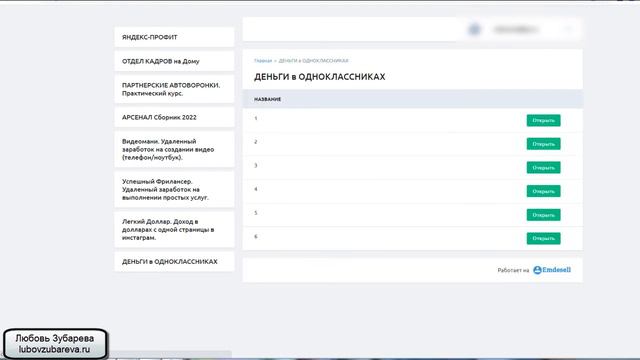Image resolution: width=640 pixels, height=360 pixels.
Task: Click row number 1 in table
Action: click(x=256, y=118)
